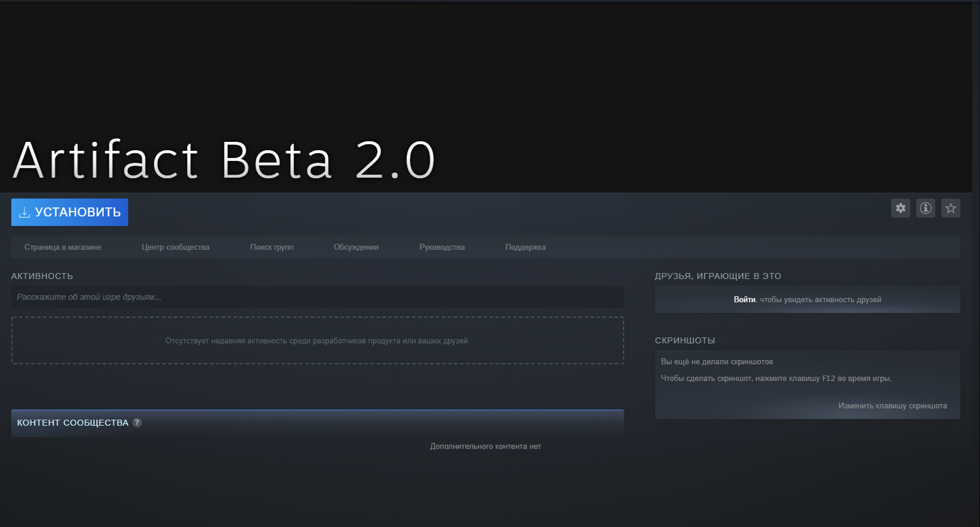980x527 pixels.
Task: Open Страница в магазине tab
Action: coord(63,247)
